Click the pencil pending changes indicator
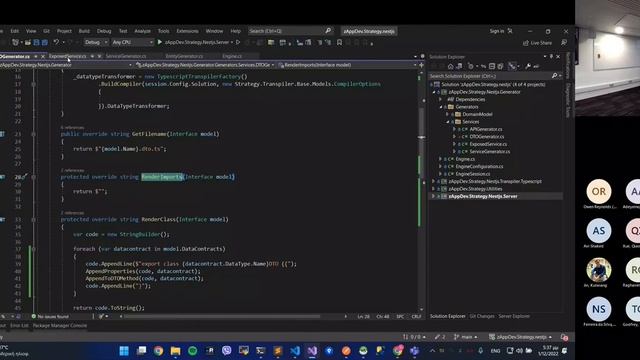The image size is (640, 360). click(x=440, y=337)
